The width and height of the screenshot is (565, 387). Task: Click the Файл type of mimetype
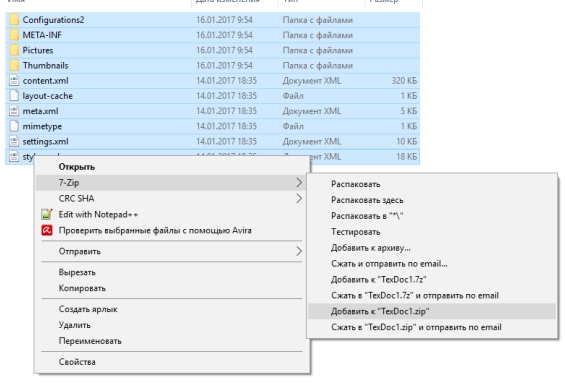pyautogui.click(x=293, y=126)
